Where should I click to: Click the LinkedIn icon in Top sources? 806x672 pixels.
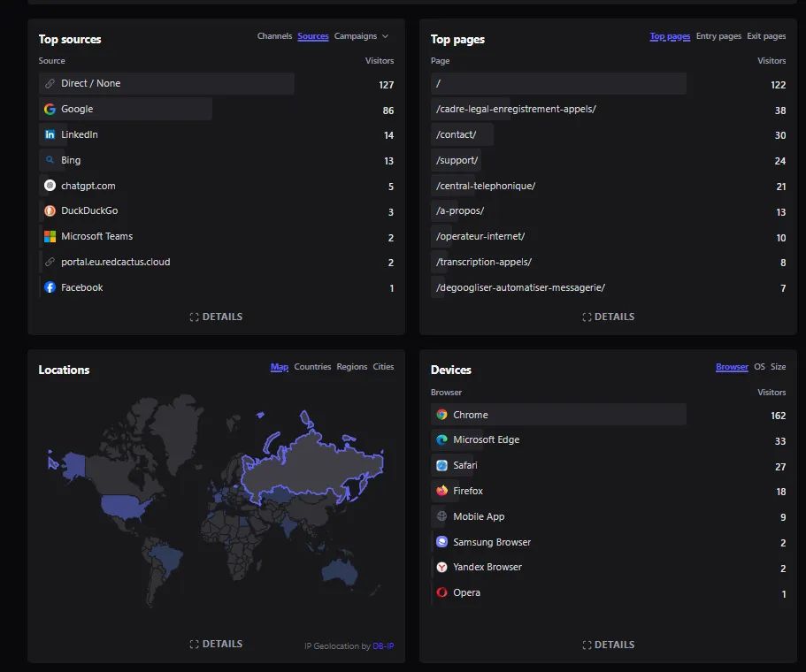tap(50, 134)
